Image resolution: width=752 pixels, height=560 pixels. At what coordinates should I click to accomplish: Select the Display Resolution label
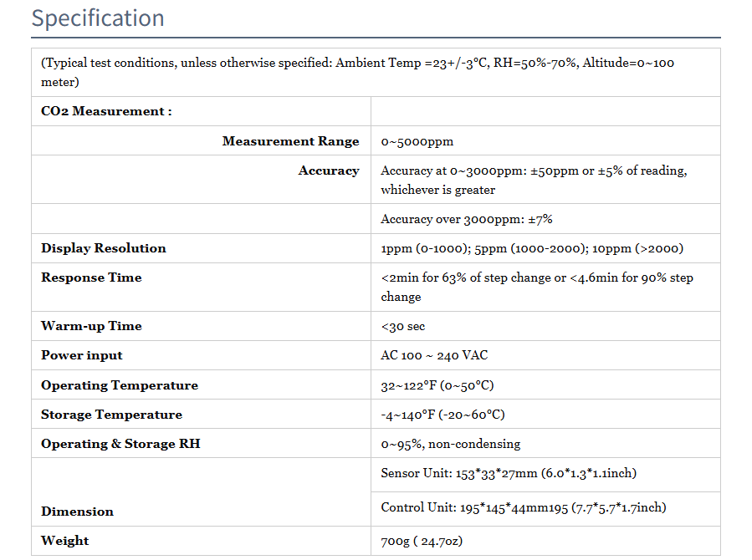click(104, 248)
